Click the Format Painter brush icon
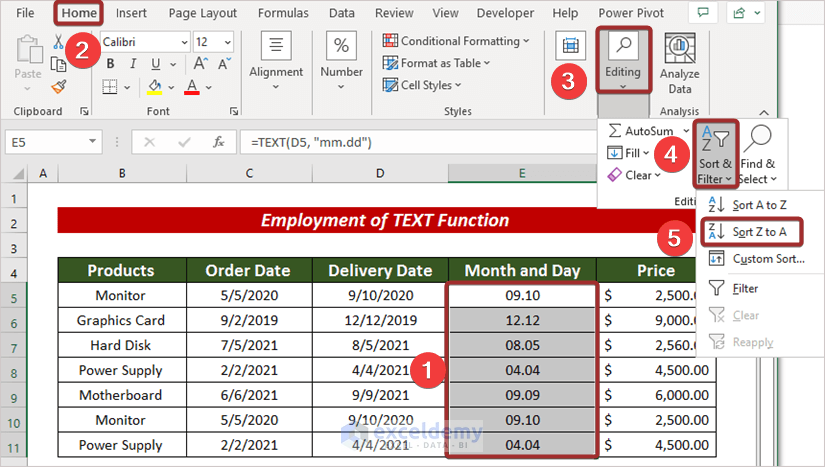 point(58,86)
